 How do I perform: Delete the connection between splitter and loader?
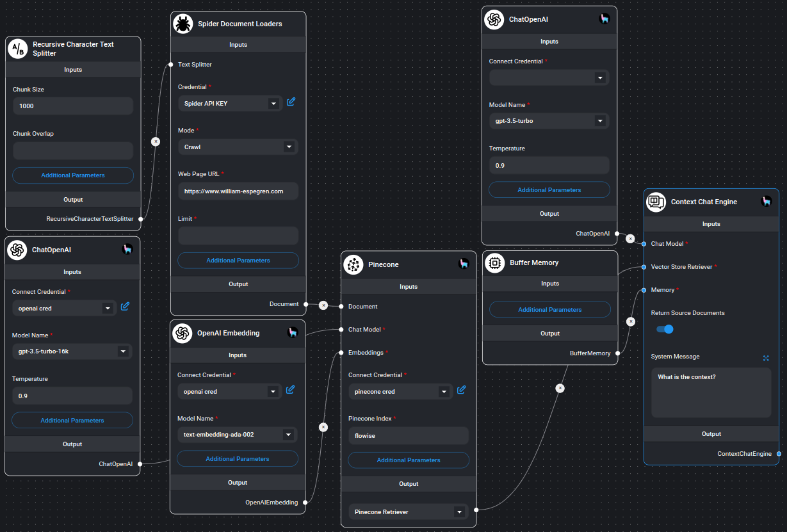(156, 141)
